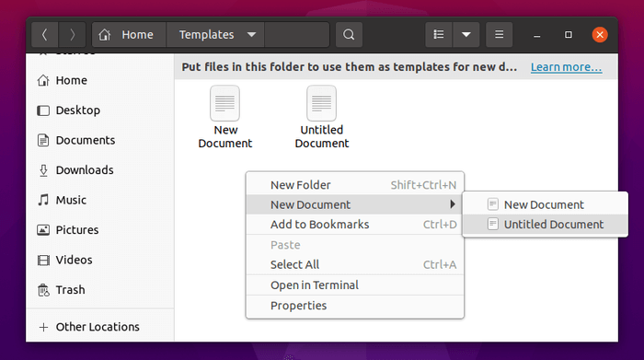Switch to list view icon

pos(439,34)
